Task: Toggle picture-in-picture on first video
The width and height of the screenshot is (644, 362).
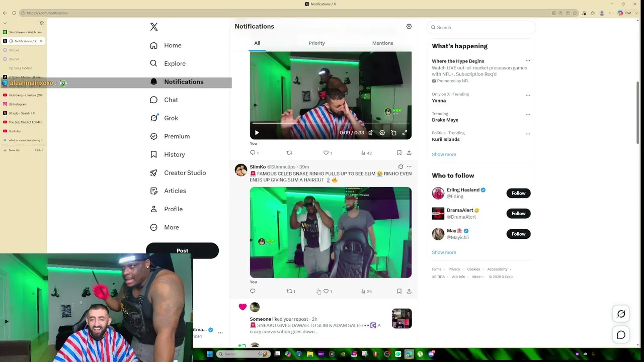Action: point(393,133)
